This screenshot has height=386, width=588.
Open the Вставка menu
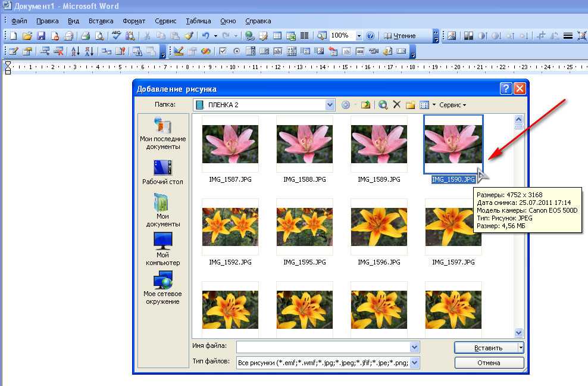(101, 21)
